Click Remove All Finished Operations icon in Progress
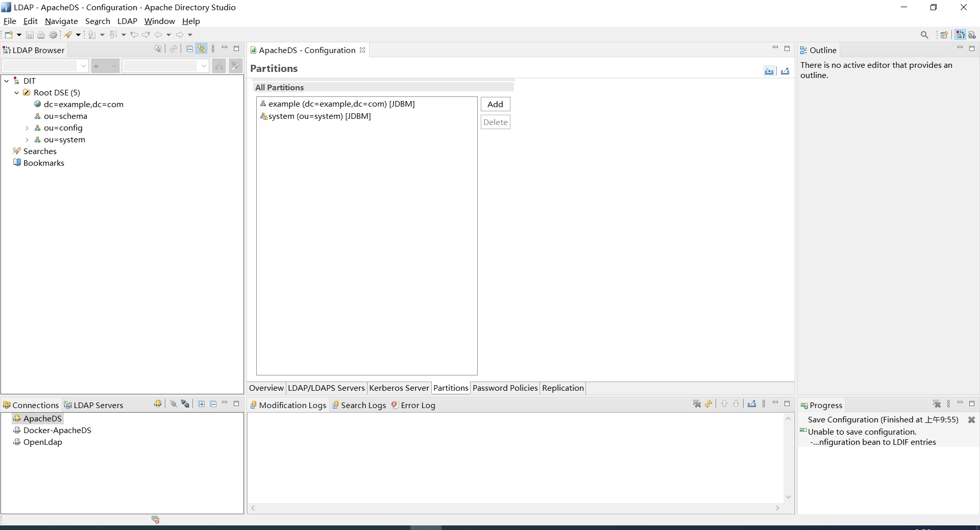Viewport: 980px width, 530px height. click(x=937, y=404)
